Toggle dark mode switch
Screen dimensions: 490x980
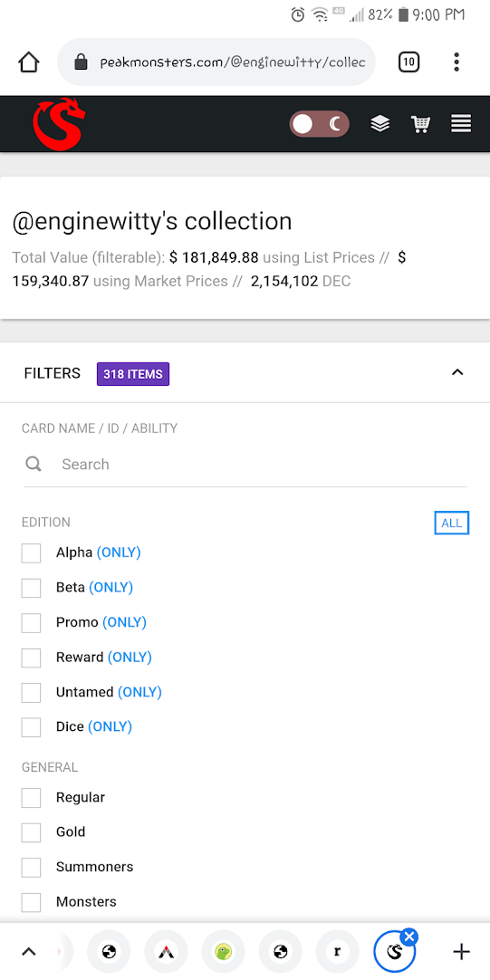pos(319,124)
